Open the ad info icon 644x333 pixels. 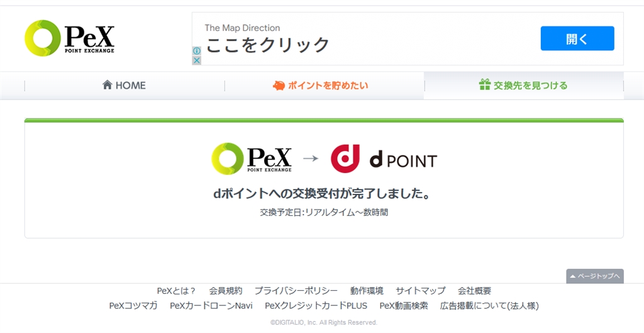(197, 51)
